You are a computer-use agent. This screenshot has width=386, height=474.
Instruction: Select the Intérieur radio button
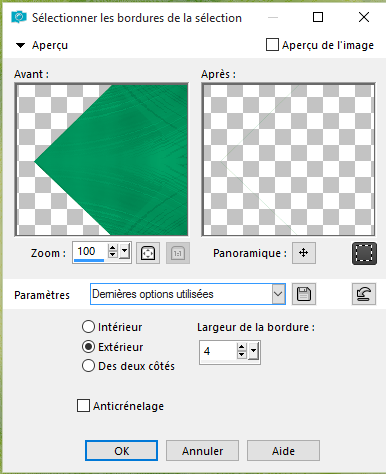(x=88, y=327)
